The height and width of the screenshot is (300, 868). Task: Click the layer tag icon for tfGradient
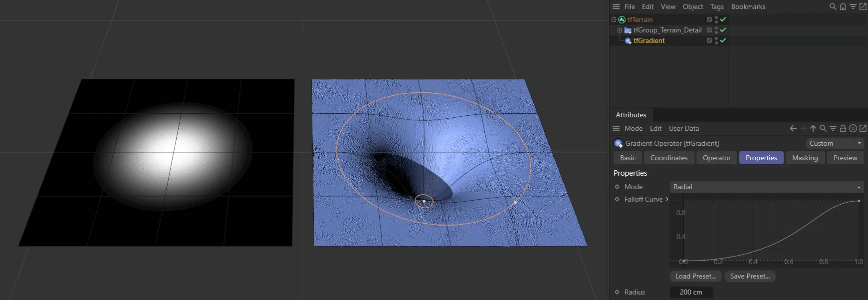[709, 40]
